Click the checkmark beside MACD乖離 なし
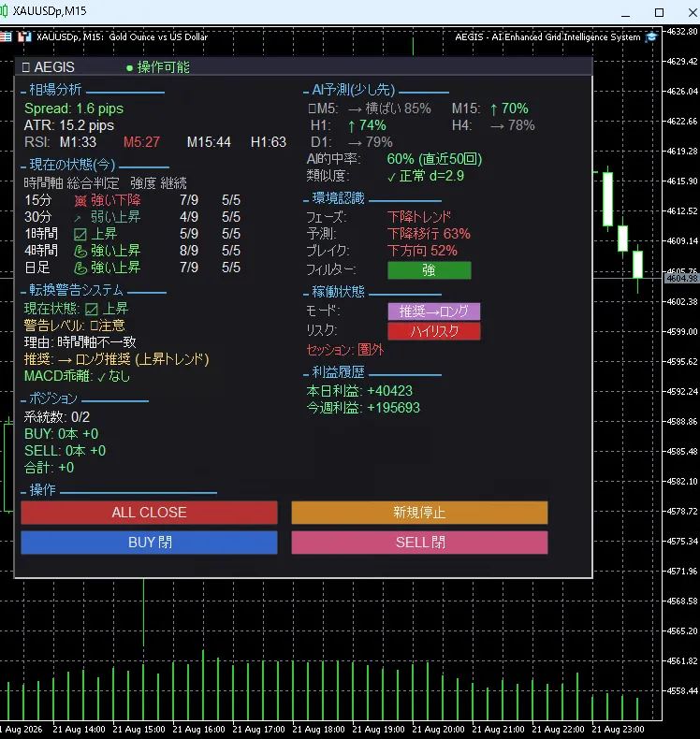The image size is (700, 739). [x=101, y=377]
